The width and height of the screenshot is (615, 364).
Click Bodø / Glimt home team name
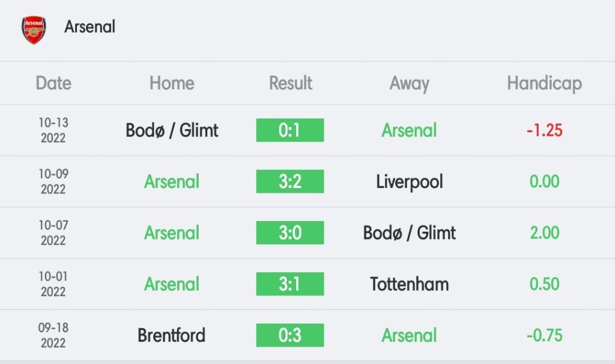[x=172, y=130]
